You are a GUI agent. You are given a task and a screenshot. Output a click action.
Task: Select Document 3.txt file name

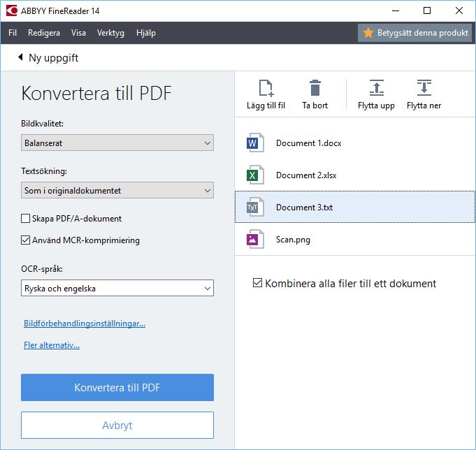click(304, 208)
